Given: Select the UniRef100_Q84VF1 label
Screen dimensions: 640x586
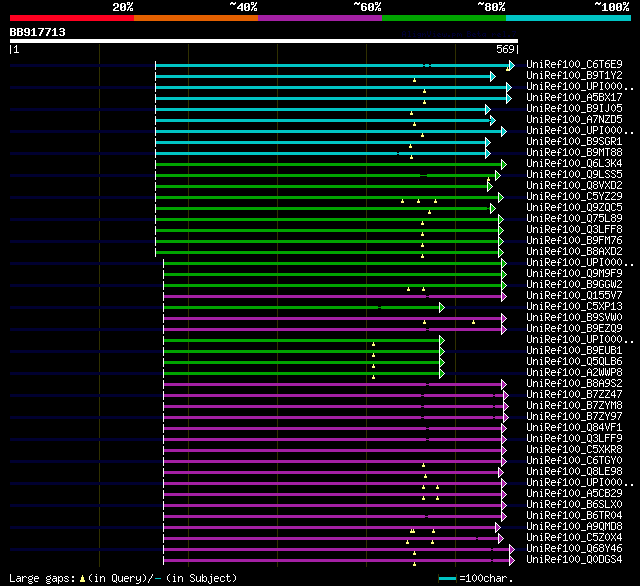Looking at the screenshot, I should 574,428.
